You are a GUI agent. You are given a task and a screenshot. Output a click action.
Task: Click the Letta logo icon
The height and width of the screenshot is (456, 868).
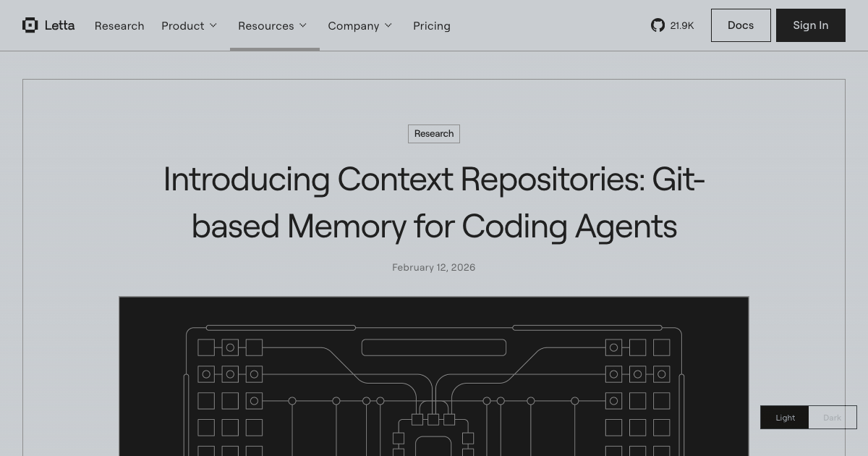point(30,25)
